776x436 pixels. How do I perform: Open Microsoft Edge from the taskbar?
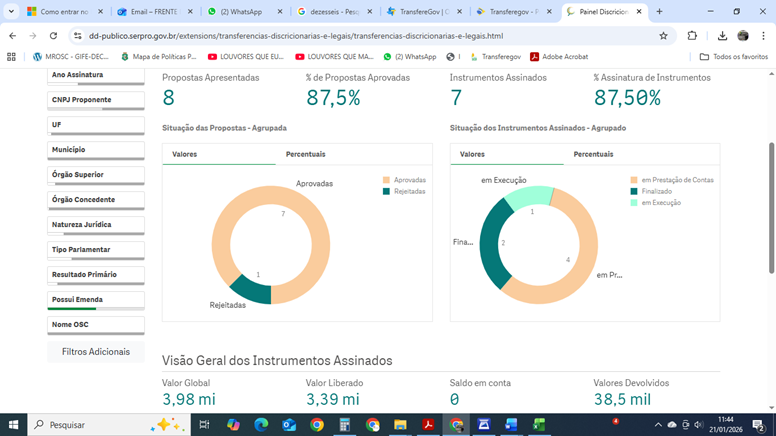pyautogui.click(x=261, y=425)
